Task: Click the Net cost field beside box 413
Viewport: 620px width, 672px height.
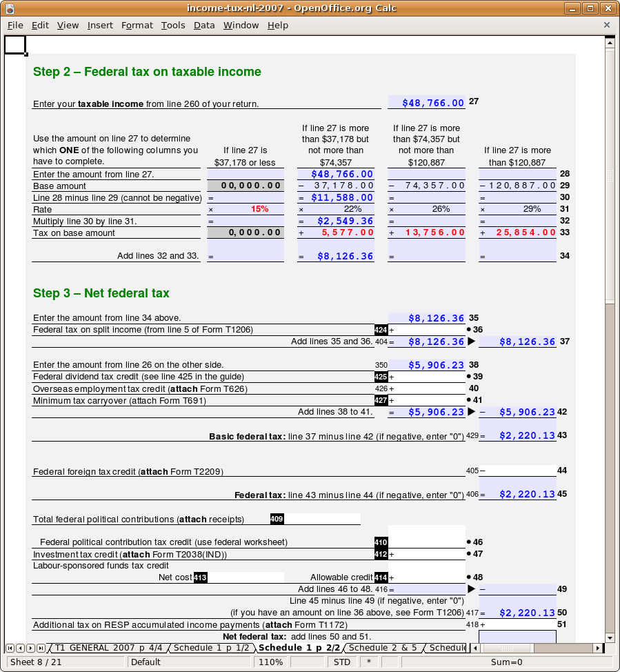Action: (246, 577)
